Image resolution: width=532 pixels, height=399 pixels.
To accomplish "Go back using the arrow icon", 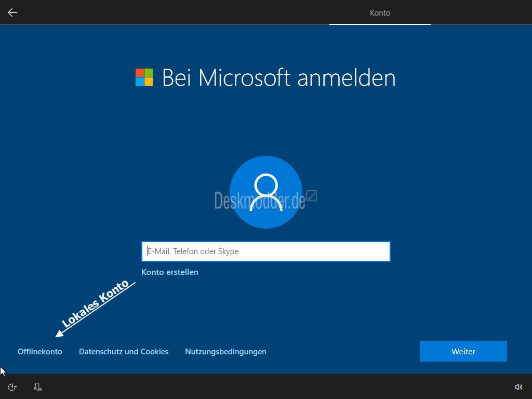I will coord(12,12).
